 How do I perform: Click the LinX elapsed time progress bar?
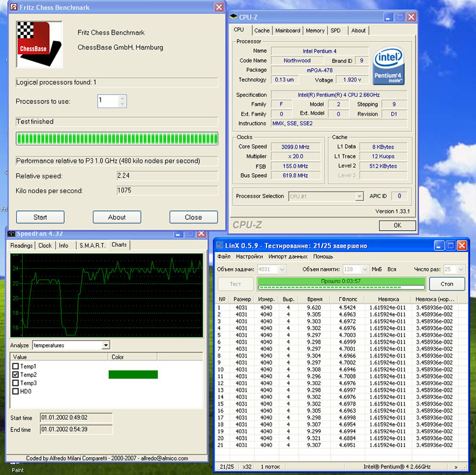pos(341,284)
